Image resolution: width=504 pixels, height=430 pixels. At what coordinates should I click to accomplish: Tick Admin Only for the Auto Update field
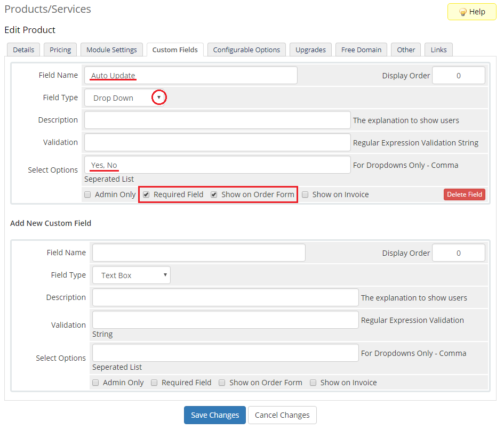pyautogui.click(x=87, y=194)
